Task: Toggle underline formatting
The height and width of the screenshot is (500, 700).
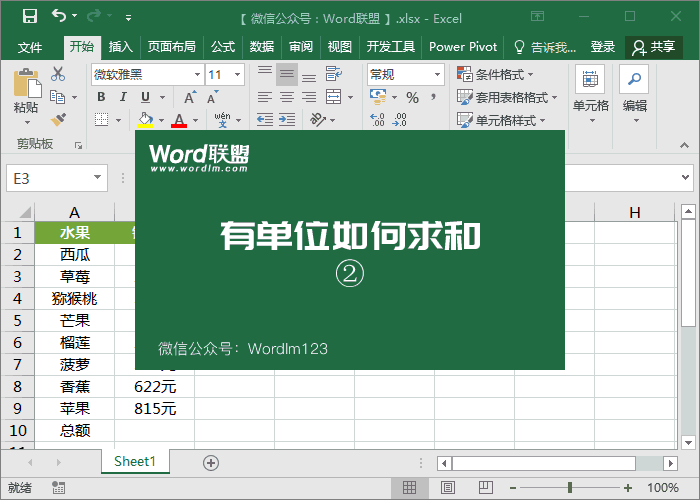Action: 146,97
